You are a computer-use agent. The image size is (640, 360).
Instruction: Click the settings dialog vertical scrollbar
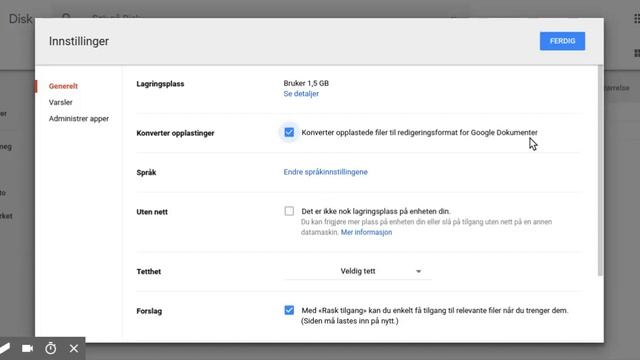(600, 171)
